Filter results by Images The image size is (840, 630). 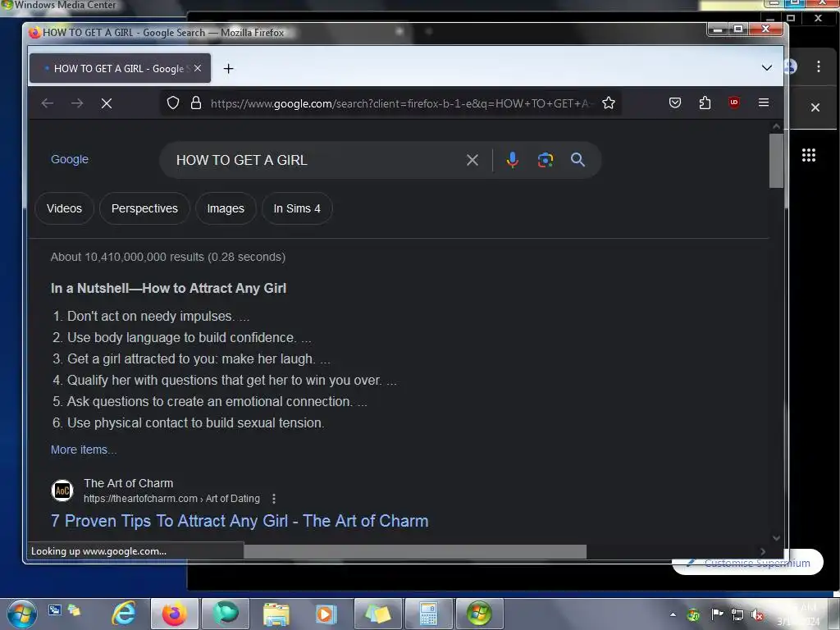click(226, 208)
